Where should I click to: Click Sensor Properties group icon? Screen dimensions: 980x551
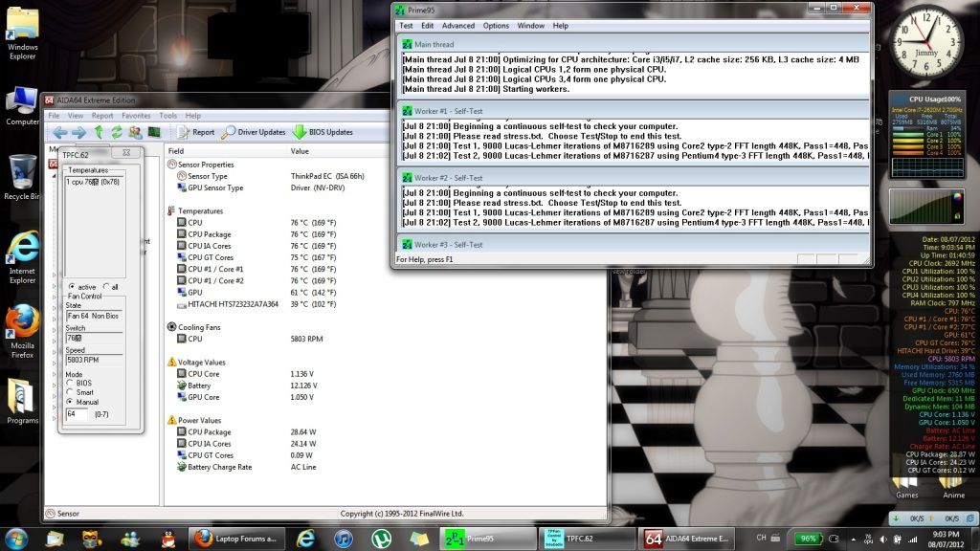click(x=172, y=165)
